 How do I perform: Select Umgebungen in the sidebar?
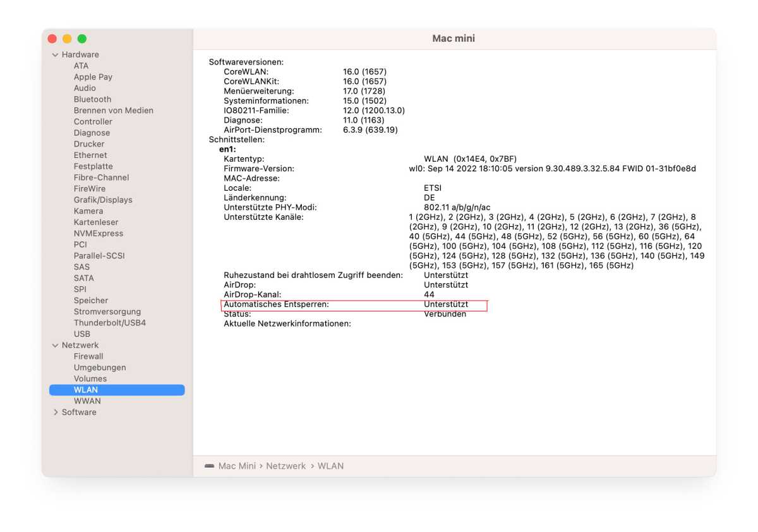click(x=99, y=368)
